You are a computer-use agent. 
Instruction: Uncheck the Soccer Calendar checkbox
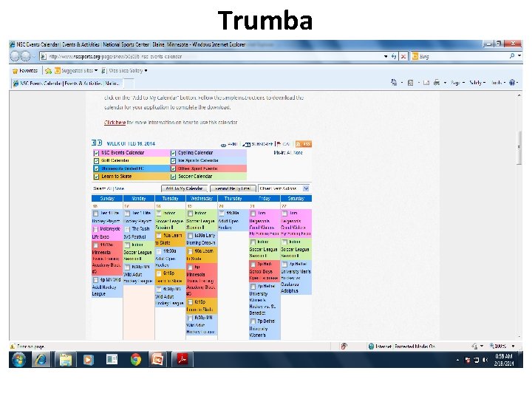coord(173,177)
